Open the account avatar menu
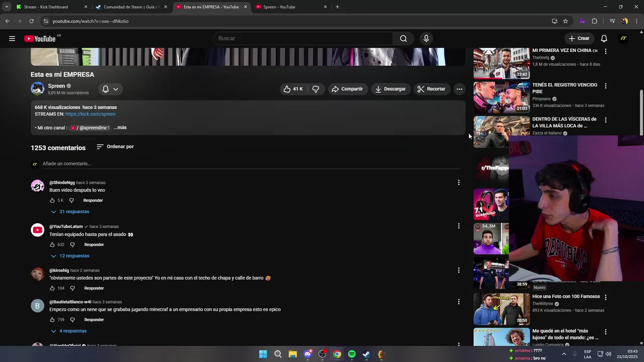Image resolution: width=644 pixels, height=362 pixels. [623, 39]
